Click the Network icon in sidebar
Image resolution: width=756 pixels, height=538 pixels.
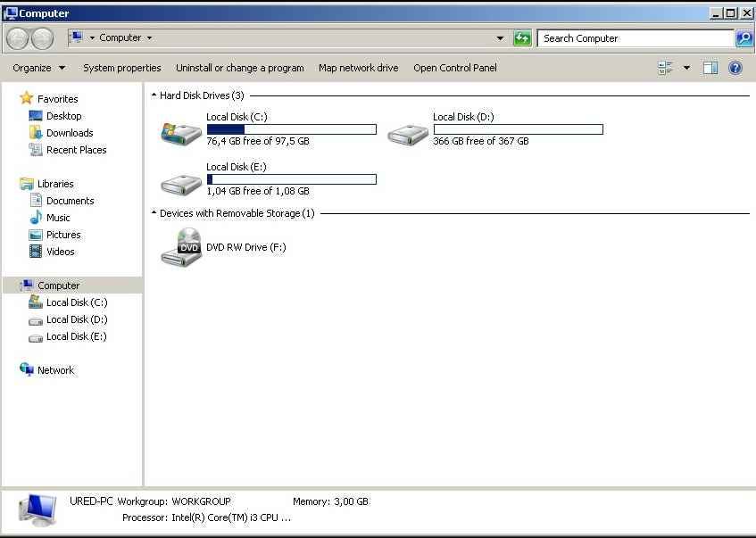point(27,369)
